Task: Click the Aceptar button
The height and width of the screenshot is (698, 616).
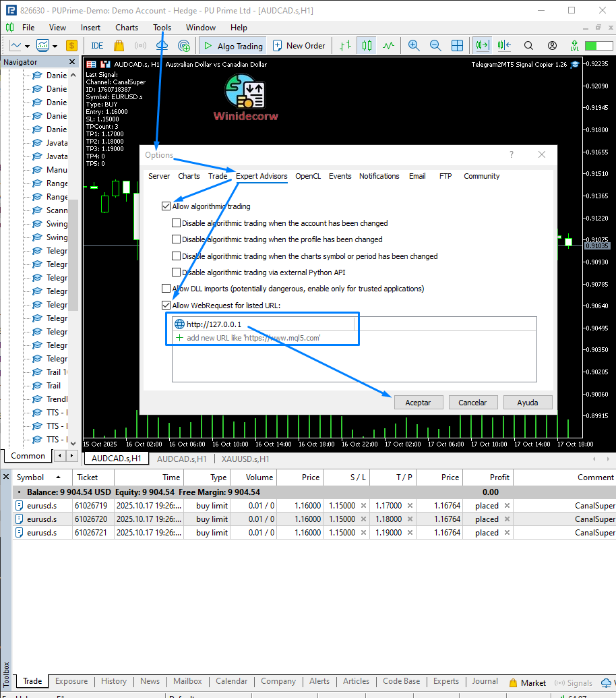Action: coord(418,402)
